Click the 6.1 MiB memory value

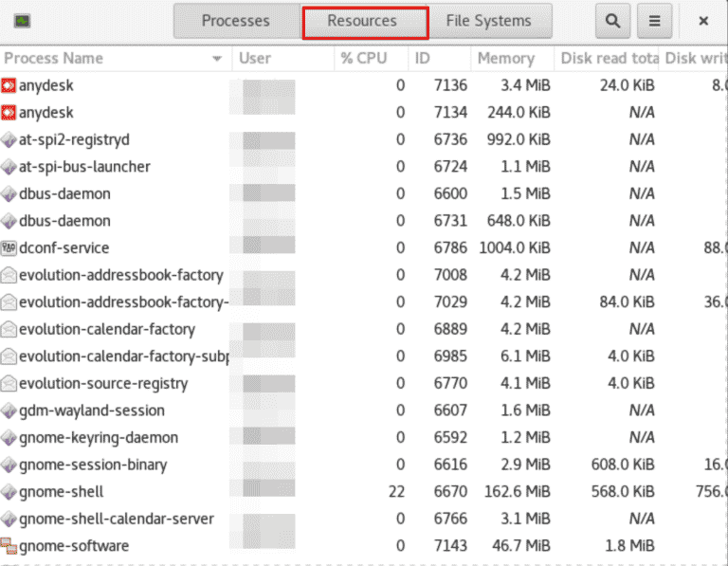525,356
